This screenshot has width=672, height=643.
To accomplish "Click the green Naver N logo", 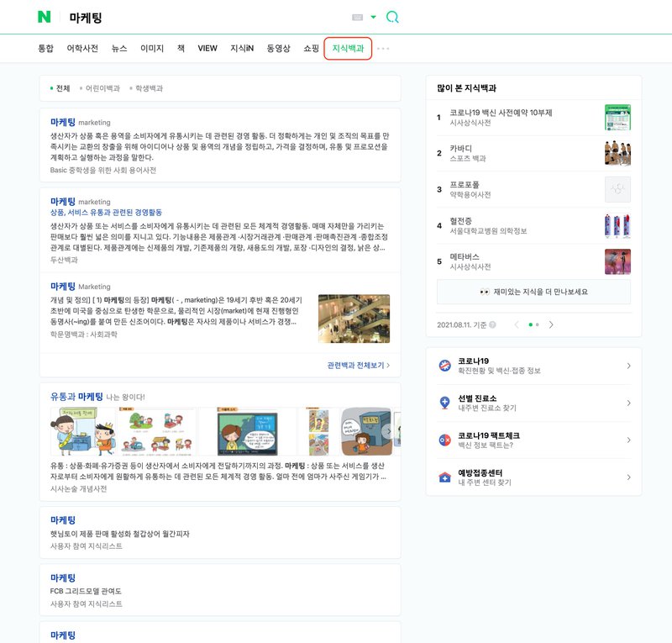I will point(45,17).
